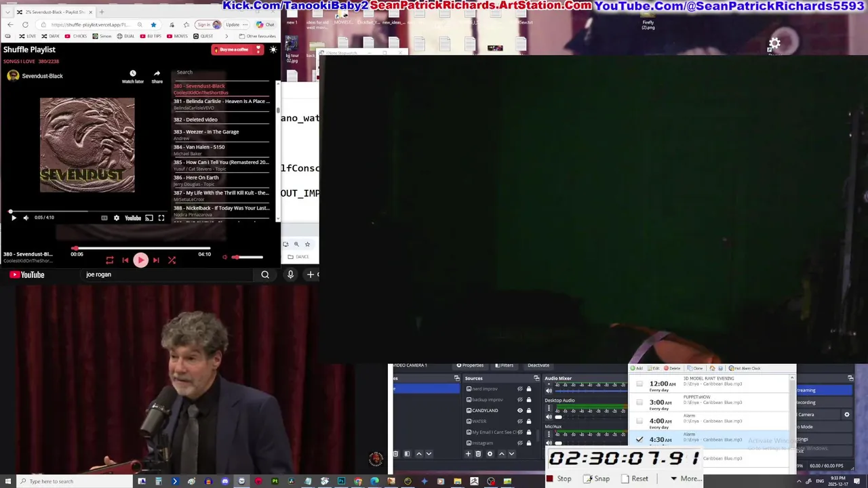Move OBS source up arrow
This screenshot has width=868, height=488.
(x=502, y=454)
